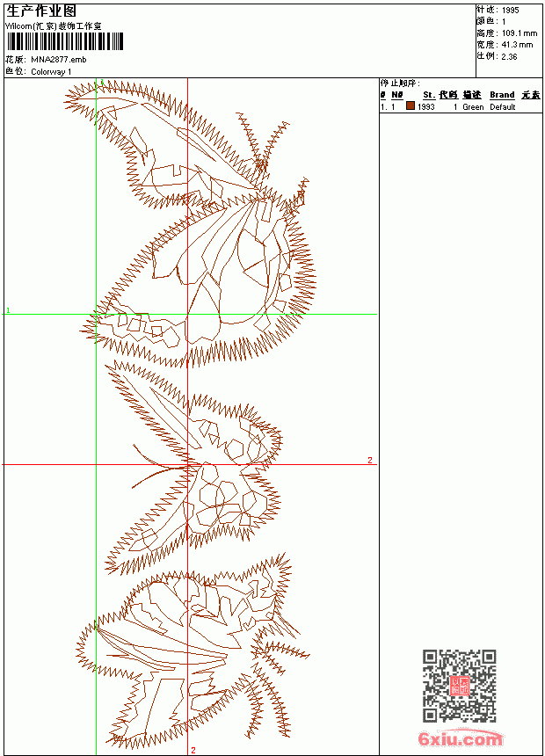The height and width of the screenshot is (756, 545).
Task: Click the St. column header
Action: pyautogui.click(x=429, y=95)
